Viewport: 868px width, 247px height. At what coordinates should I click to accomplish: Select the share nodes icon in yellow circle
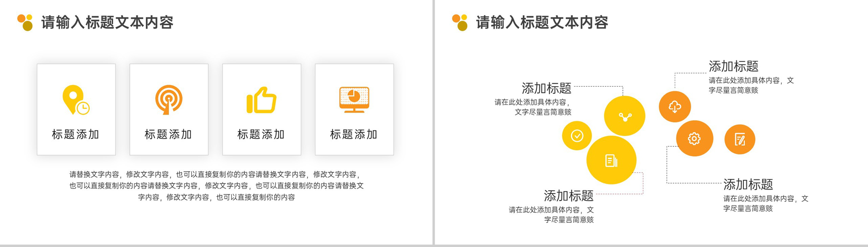(x=625, y=116)
